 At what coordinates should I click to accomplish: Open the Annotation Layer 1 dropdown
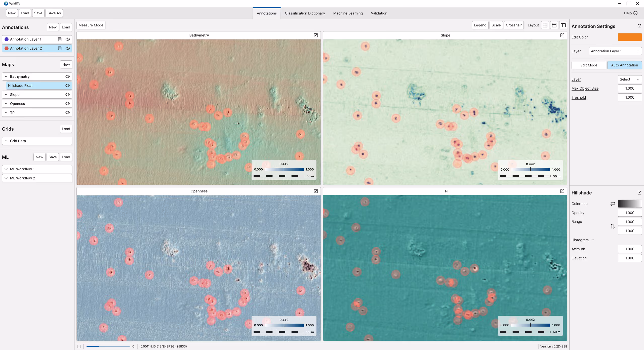[x=615, y=51]
